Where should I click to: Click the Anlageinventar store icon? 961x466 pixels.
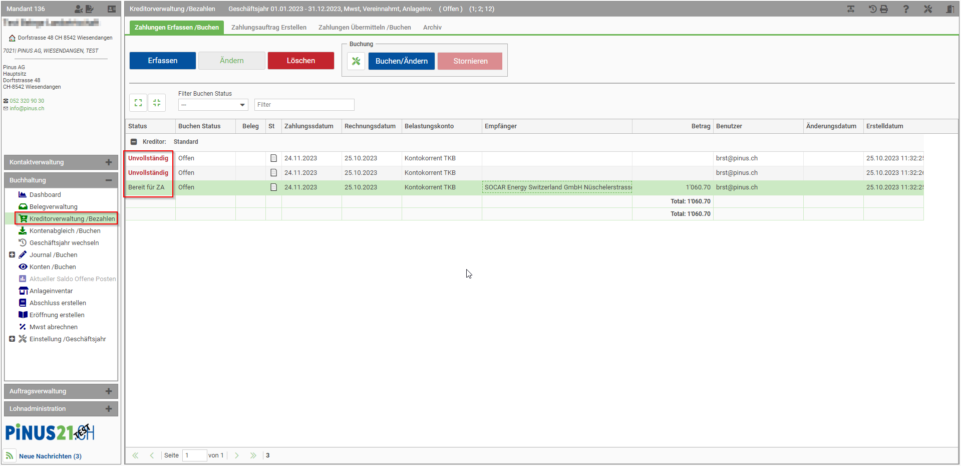point(23,291)
